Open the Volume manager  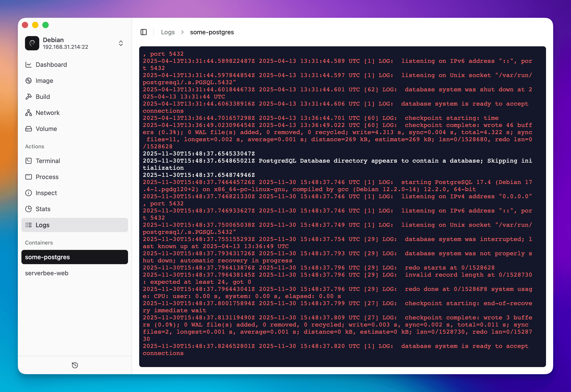[46, 129]
